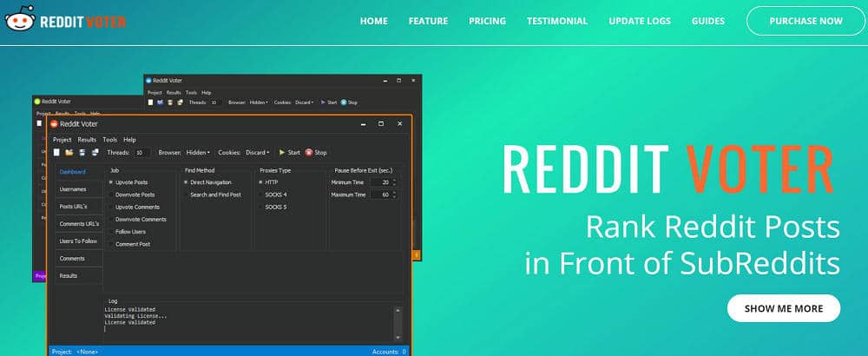This screenshot has height=356, width=868.
Task: Click Accounts: 0 status bar text
Action: 390,352
